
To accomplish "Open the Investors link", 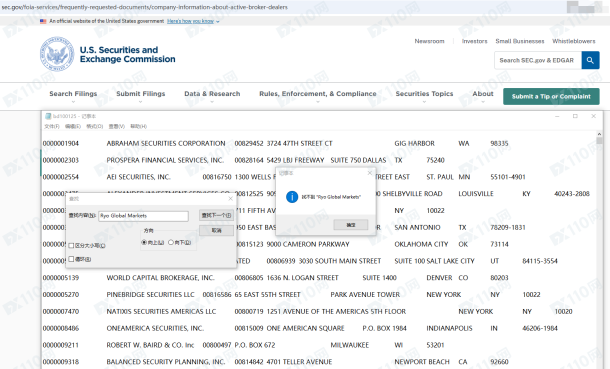I will pos(474,41).
